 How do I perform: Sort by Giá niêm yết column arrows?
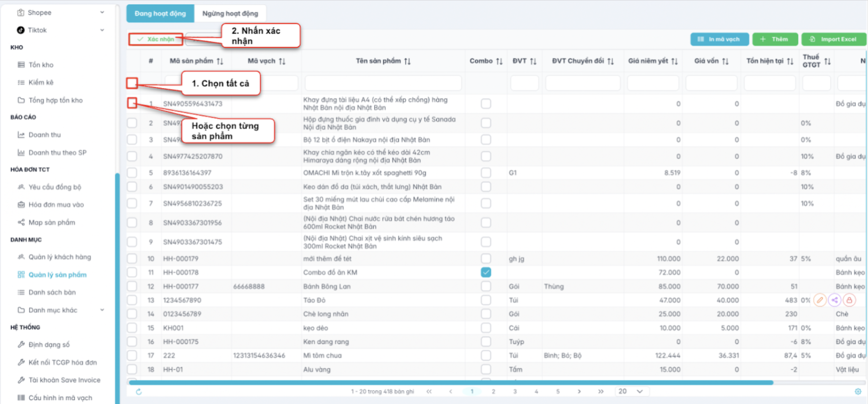tap(674, 61)
